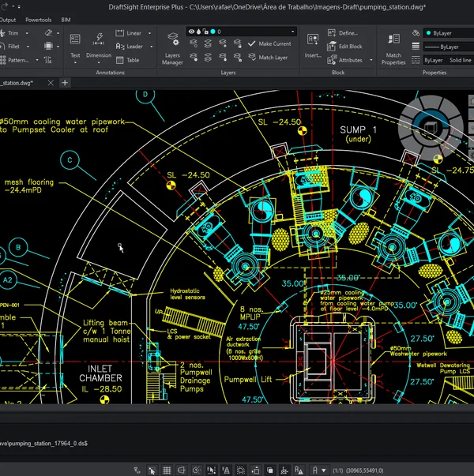Click the Insert... block label

(313, 55)
